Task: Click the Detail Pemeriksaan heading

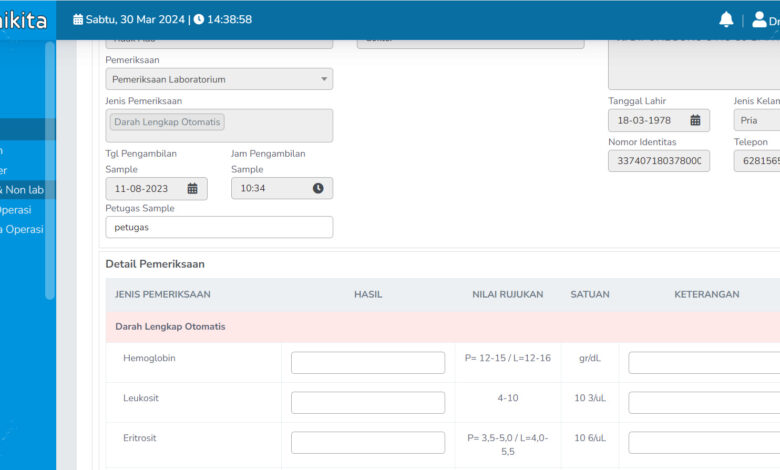Action: 155,264
